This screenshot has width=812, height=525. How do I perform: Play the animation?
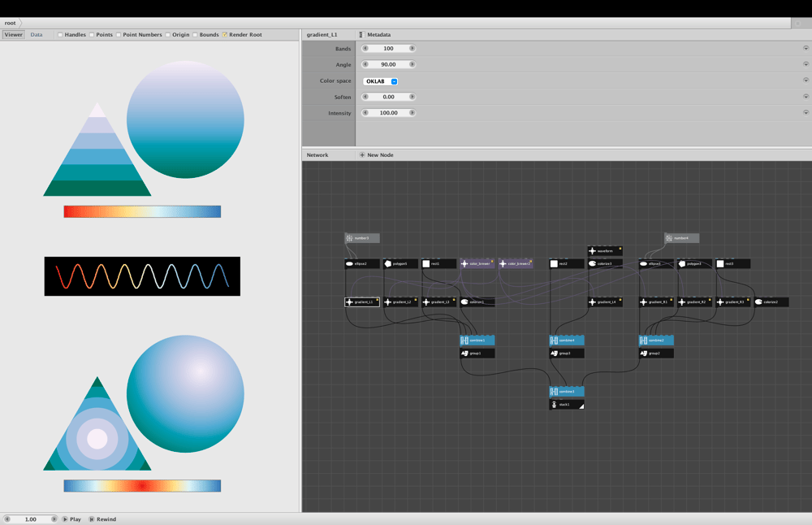coord(72,519)
